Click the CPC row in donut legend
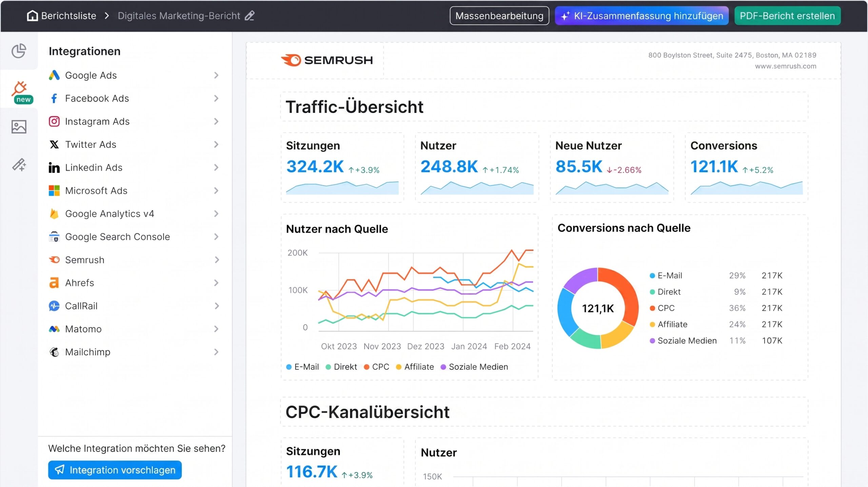Image resolution: width=868 pixels, height=487 pixels. [x=716, y=308]
